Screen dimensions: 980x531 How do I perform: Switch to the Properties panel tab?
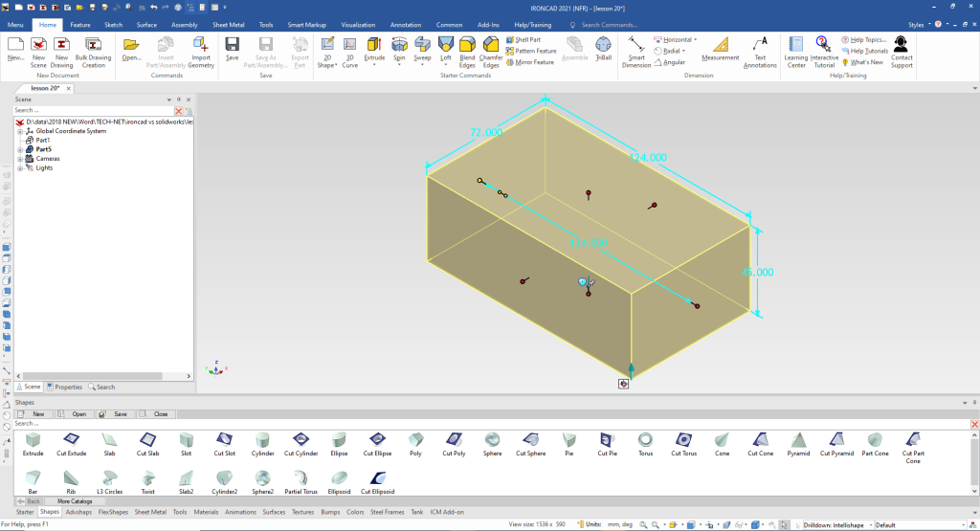(x=64, y=387)
